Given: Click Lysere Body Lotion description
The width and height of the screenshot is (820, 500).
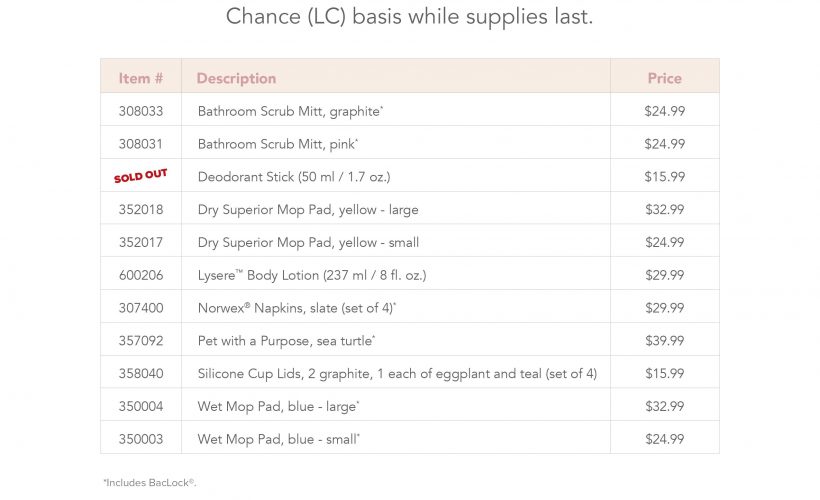Looking at the screenshot, I should coord(311,275).
